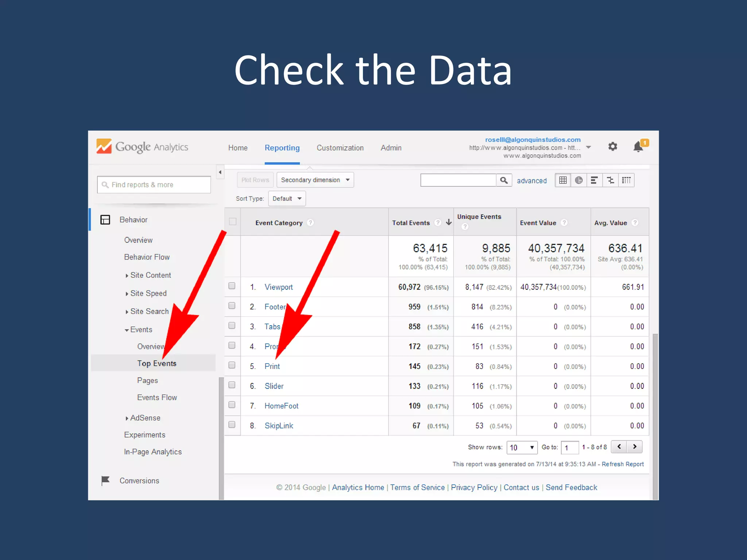Image resolution: width=747 pixels, height=560 pixels.
Task: Go to the previous results page
Action: click(619, 447)
